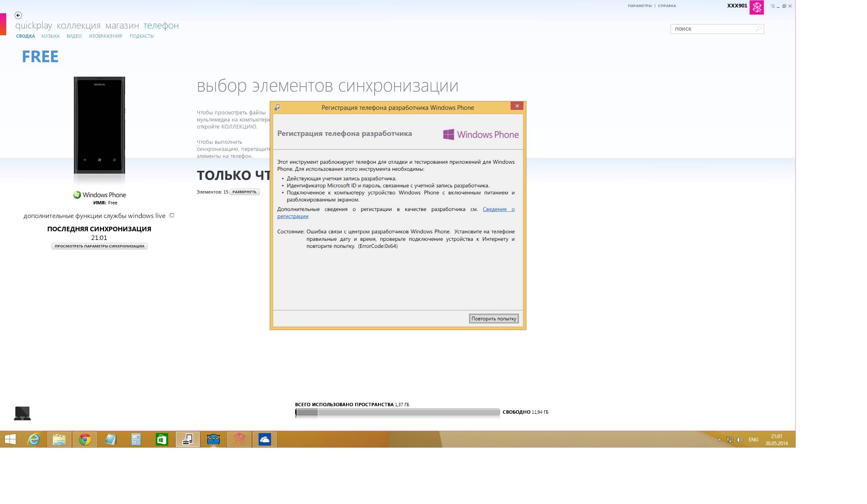
Task: Open the Windows Start button
Action: 10,439
